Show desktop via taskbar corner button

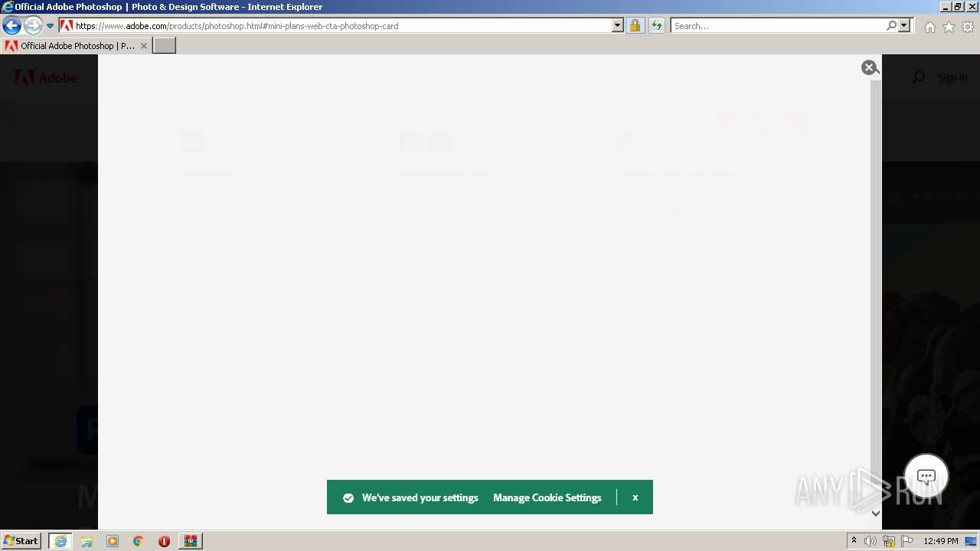[972, 541]
